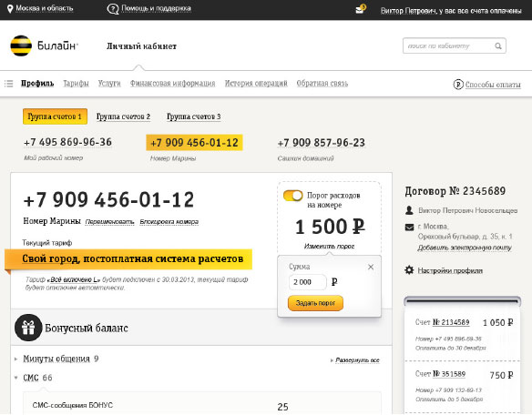Open Помощь и поддержка link

click(x=156, y=8)
